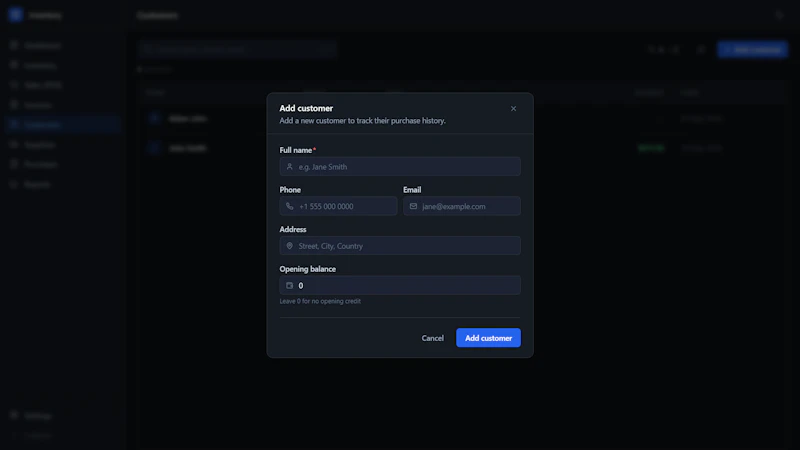The width and height of the screenshot is (800, 450).
Task: Click the 'Leave 0 for no opening credit' hint
Action: coord(320,301)
